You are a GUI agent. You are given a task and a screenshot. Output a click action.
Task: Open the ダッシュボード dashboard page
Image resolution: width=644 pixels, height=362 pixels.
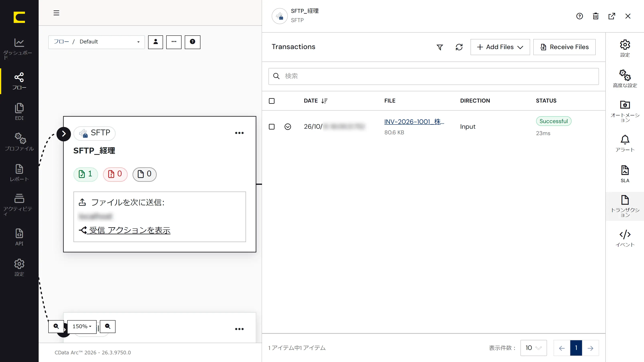click(x=19, y=49)
